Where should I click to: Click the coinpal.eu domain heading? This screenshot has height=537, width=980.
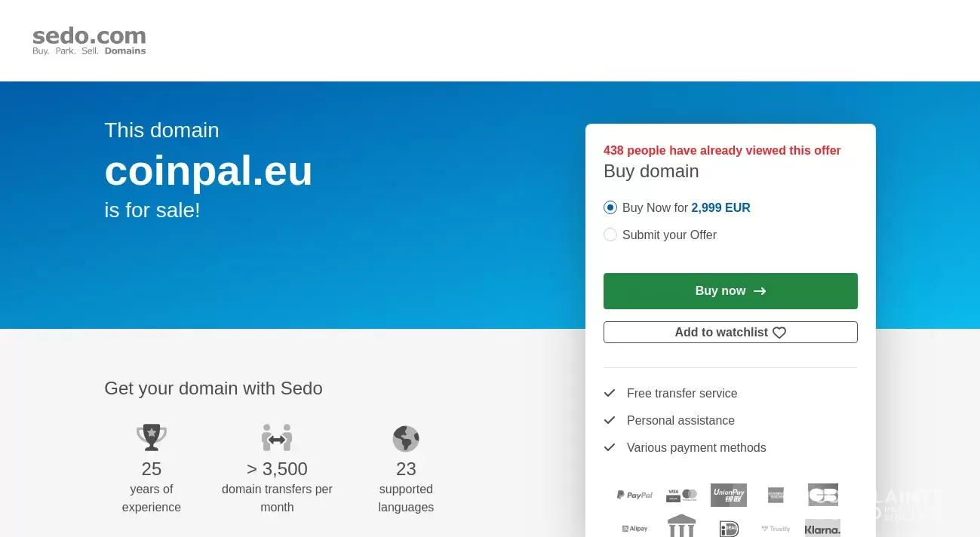pyautogui.click(x=208, y=170)
